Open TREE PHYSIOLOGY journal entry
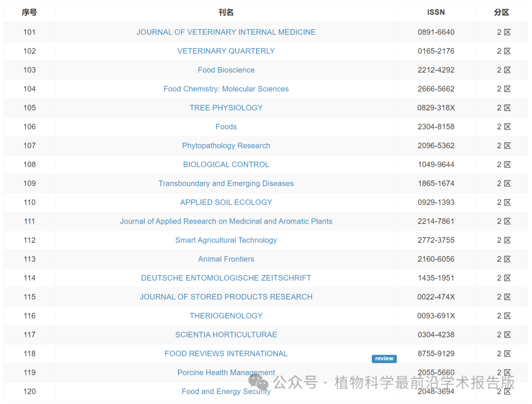This screenshot has height=404, width=532. 226,107
